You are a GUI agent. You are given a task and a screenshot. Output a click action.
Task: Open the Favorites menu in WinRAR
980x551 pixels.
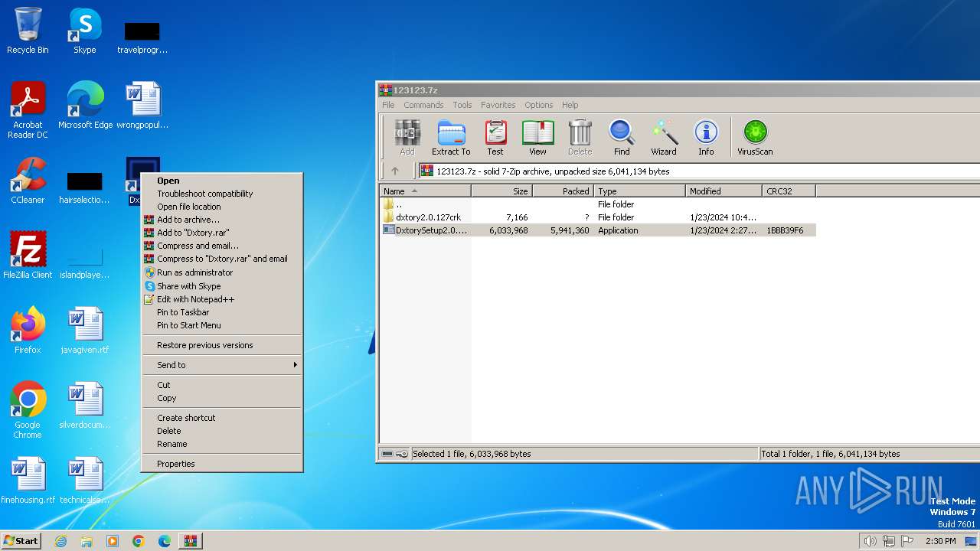tap(498, 105)
